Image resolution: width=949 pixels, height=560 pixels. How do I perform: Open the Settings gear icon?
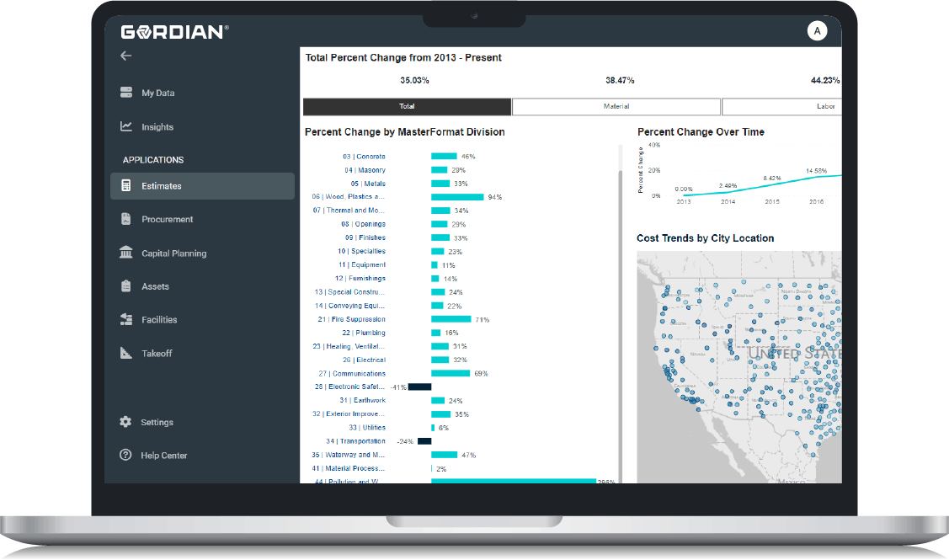point(126,422)
